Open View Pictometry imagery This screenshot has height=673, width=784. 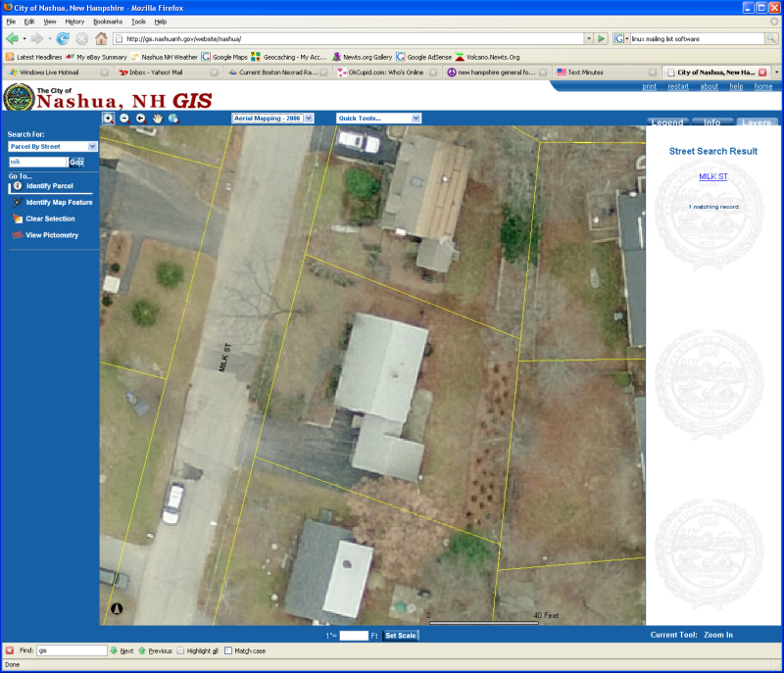click(x=52, y=235)
